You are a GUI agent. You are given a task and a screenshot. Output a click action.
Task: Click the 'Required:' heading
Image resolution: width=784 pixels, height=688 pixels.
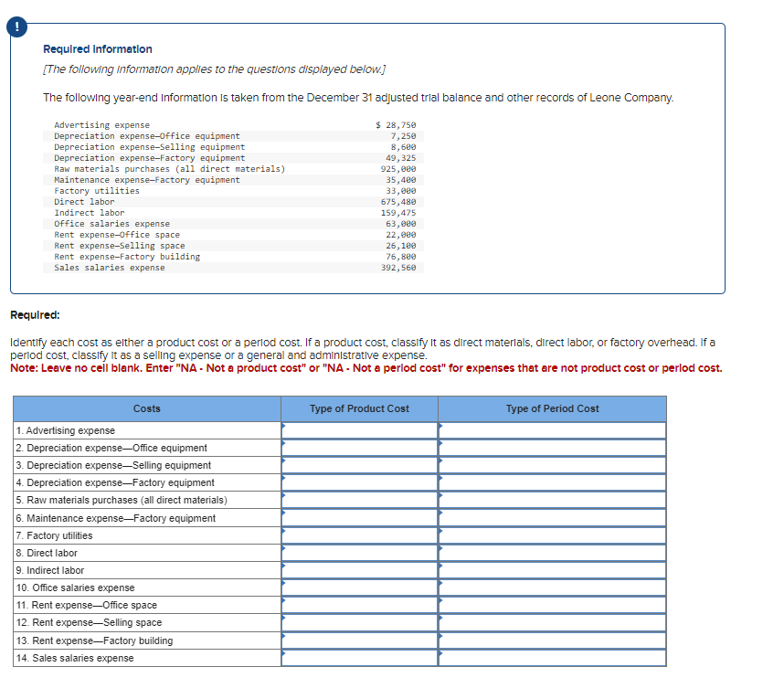click(35, 315)
